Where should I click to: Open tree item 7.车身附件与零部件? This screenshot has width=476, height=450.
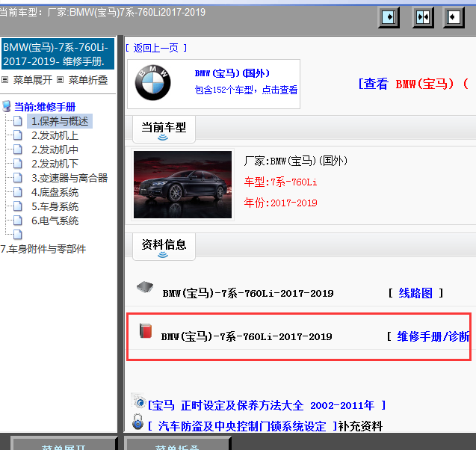tap(43, 249)
